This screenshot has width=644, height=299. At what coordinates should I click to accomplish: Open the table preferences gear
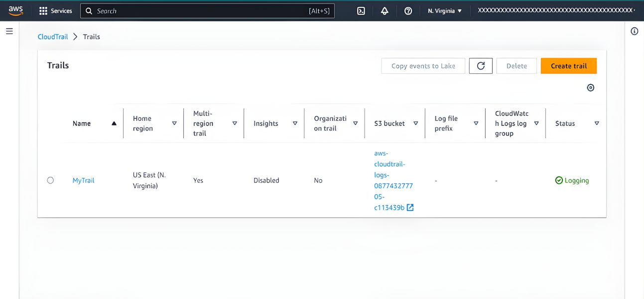[x=590, y=87]
